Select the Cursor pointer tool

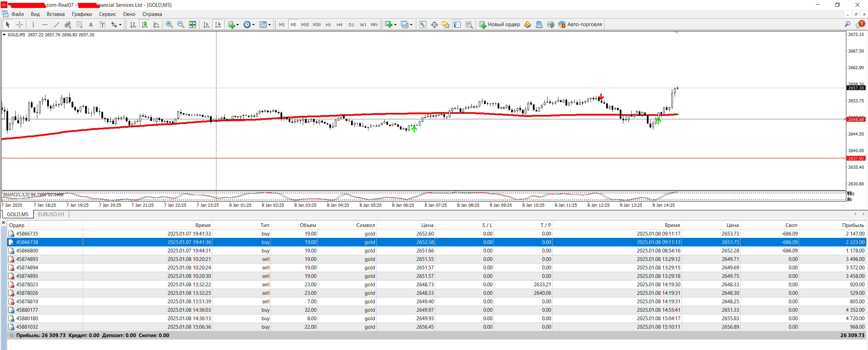point(7,24)
